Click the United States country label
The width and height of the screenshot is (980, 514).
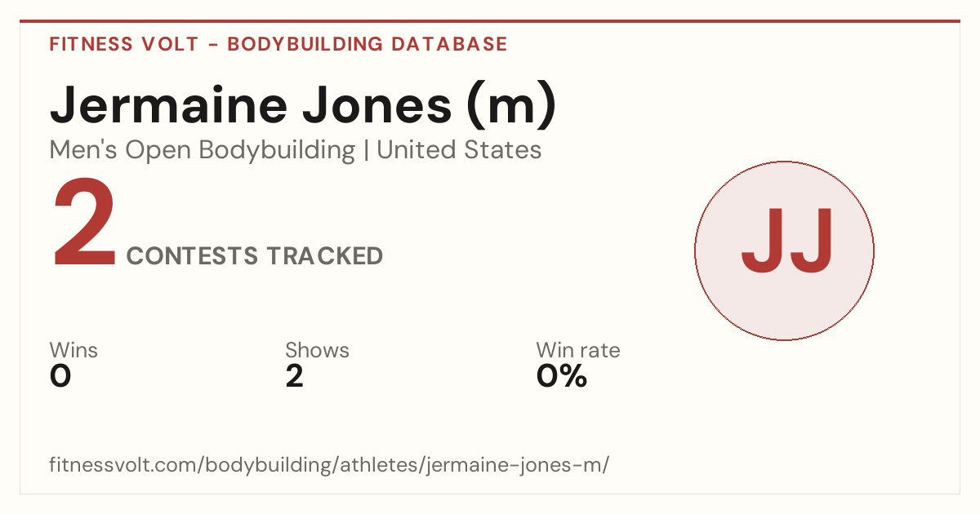[x=459, y=150]
